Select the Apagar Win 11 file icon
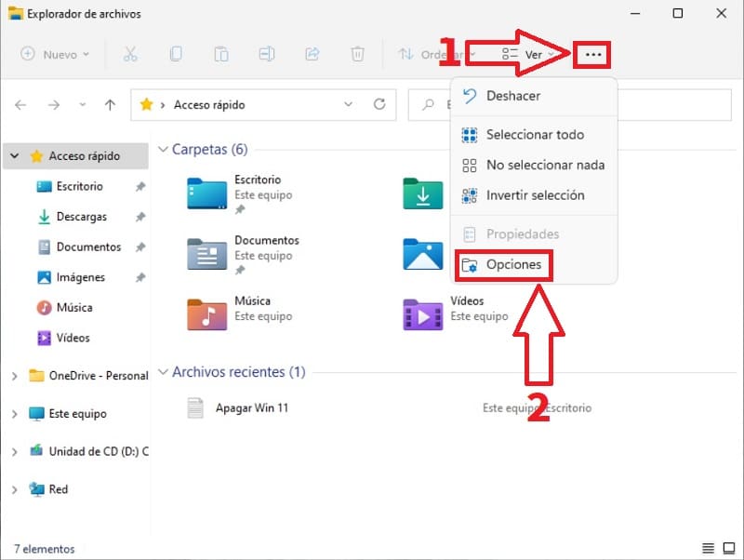This screenshot has width=744, height=560. pyautogui.click(x=195, y=408)
